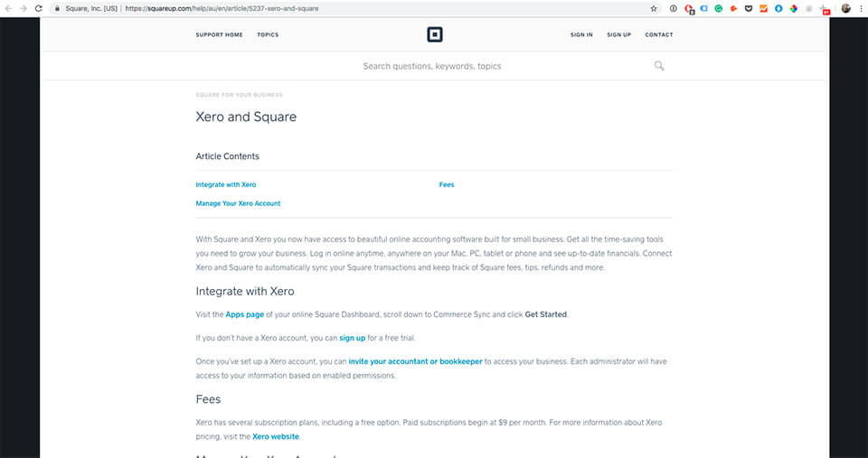Click the browser back arrow
The image size is (868, 458).
[x=8, y=8]
